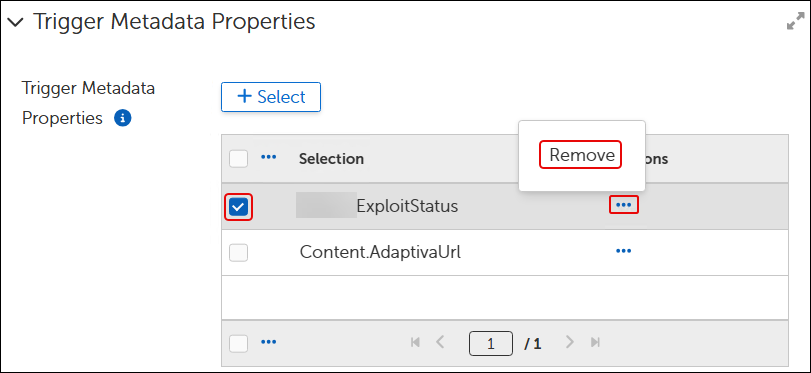Open ellipsis menu in the table header
This screenshot has height=373, width=811.
pyautogui.click(x=268, y=157)
